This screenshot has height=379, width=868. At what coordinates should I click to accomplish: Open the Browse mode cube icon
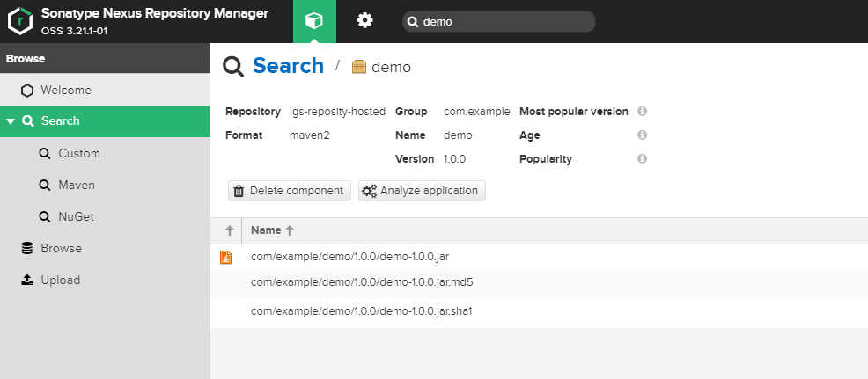coord(314,21)
